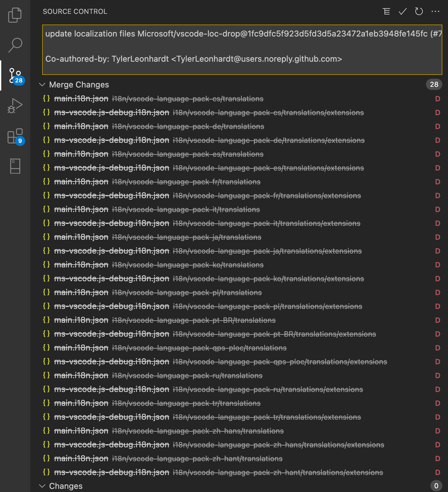The width and height of the screenshot is (448, 492).
Task: Collapse the Changes section
Action: click(x=42, y=486)
